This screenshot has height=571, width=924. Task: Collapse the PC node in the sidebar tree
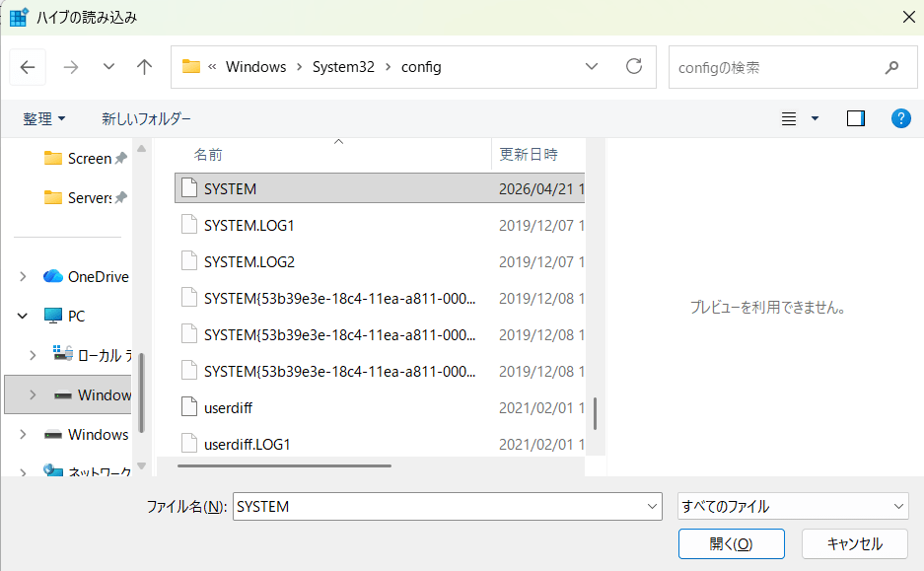[x=22, y=315]
